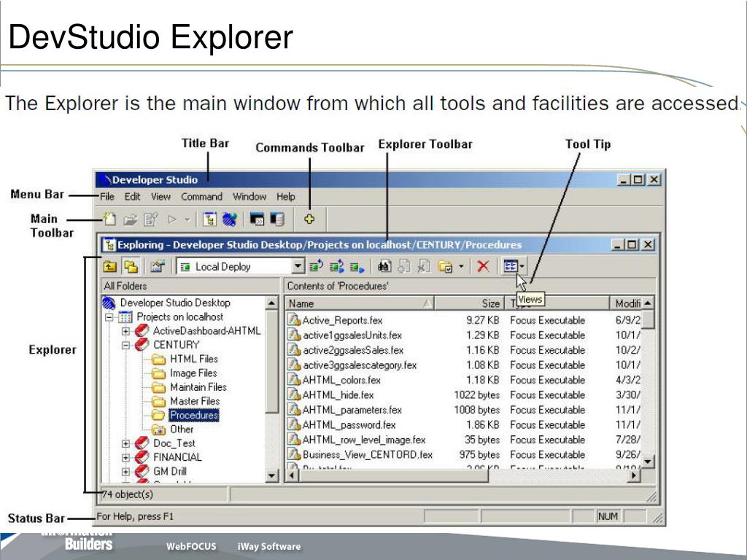Click the green deploy-and-run icon
The image size is (747, 560).
click(357, 267)
